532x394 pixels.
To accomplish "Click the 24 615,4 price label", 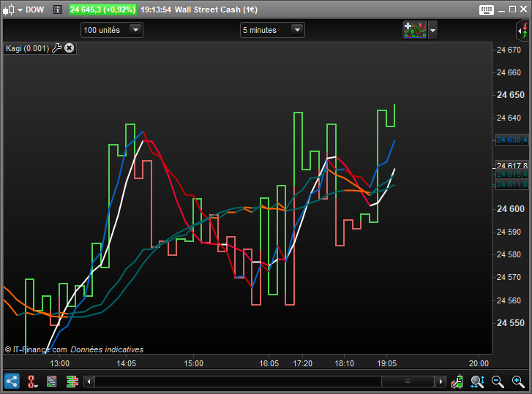I will click(512, 174).
